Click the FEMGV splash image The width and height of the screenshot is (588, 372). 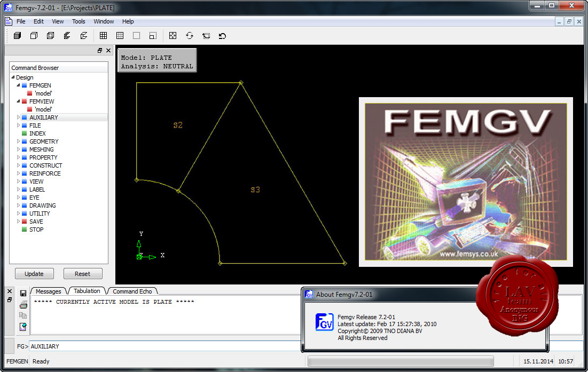point(466,182)
